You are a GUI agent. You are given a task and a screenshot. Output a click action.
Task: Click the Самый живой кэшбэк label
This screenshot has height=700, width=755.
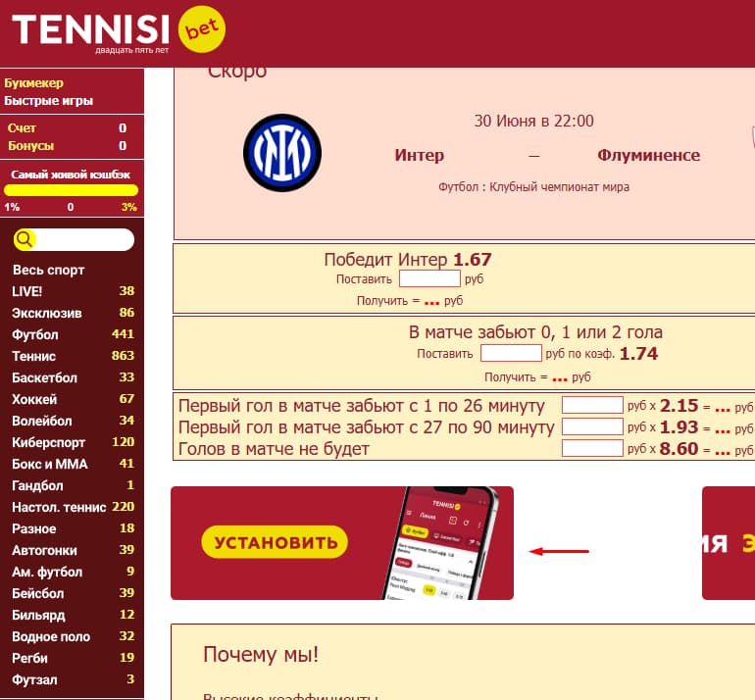[x=71, y=175]
